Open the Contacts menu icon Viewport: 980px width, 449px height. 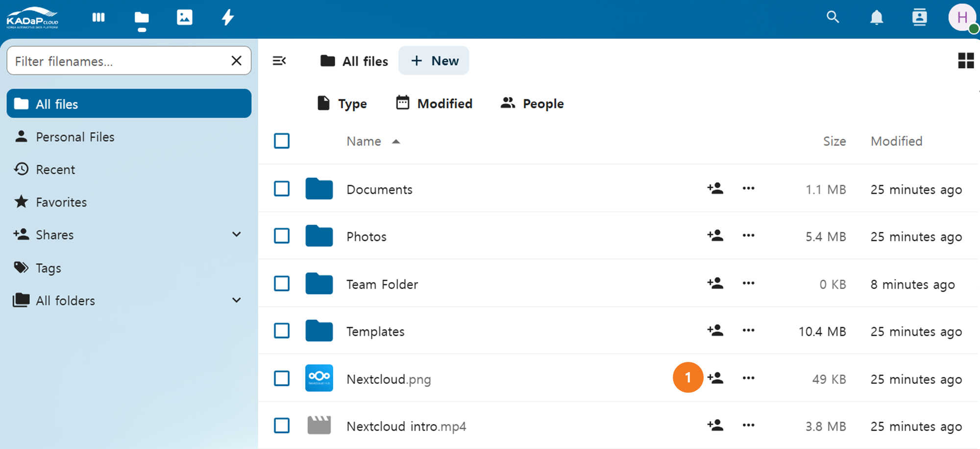[x=919, y=18]
